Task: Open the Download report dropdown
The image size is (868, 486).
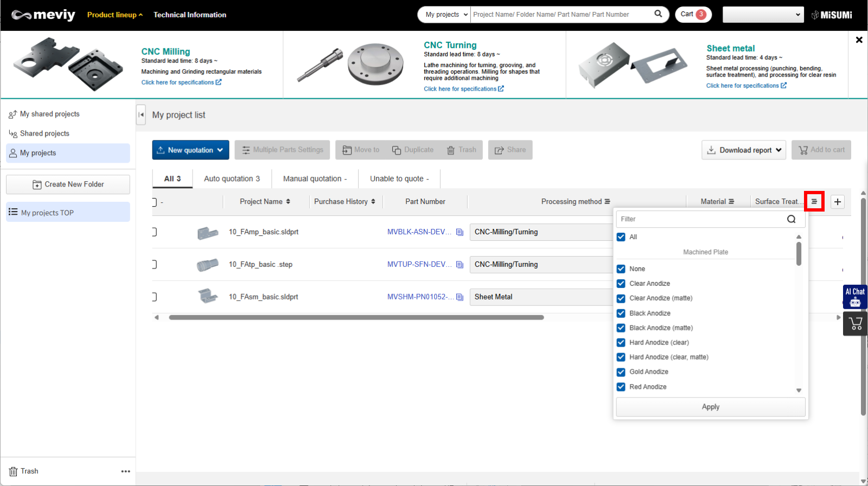Action: pos(745,150)
